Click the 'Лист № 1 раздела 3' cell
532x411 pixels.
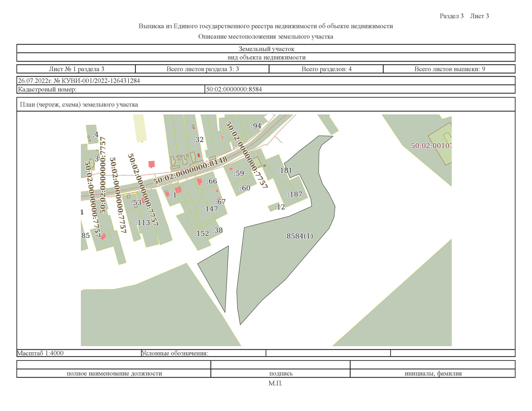click(x=76, y=69)
